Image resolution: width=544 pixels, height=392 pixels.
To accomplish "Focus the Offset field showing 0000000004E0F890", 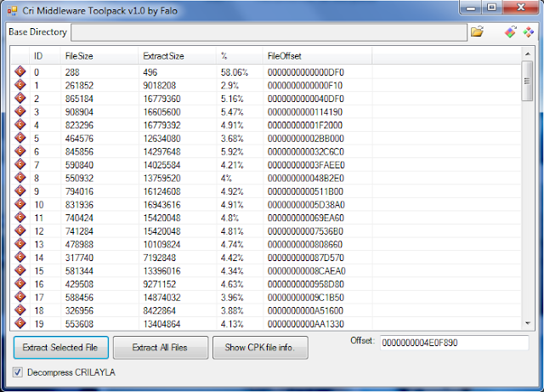I will [455, 343].
